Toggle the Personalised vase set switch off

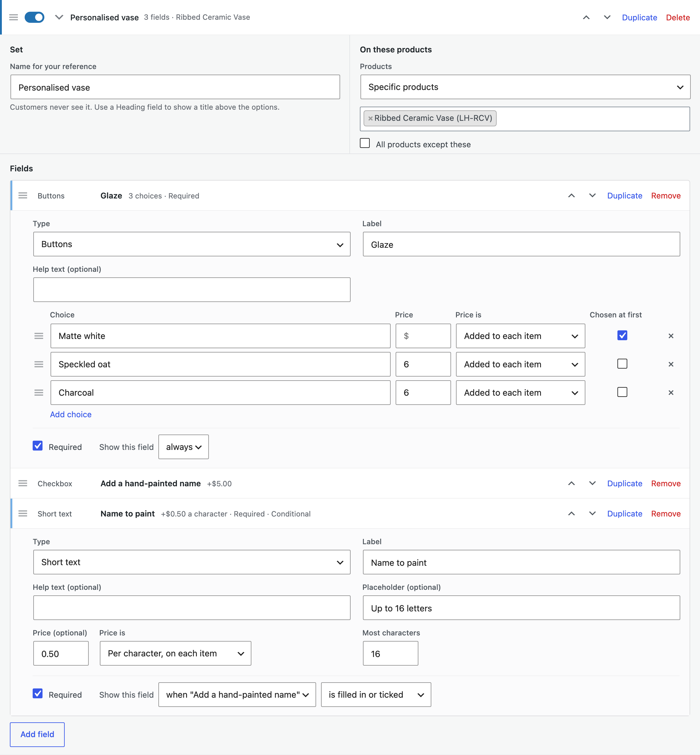click(x=35, y=18)
